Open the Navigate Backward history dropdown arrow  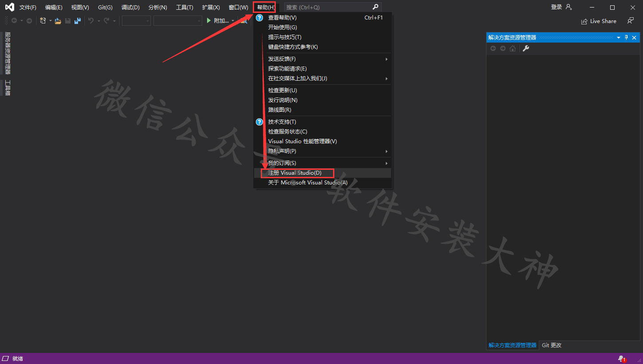[x=22, y=21]
